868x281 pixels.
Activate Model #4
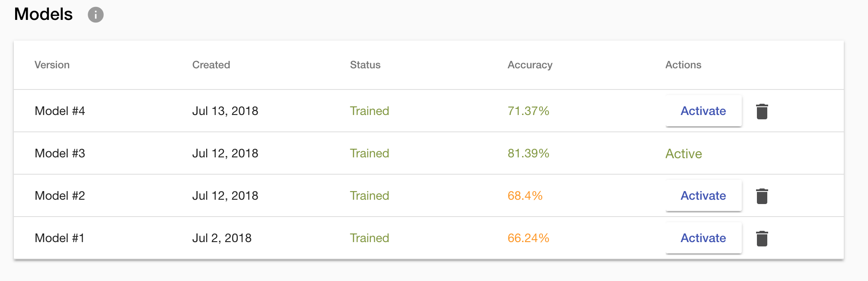[x=703, y=111]
